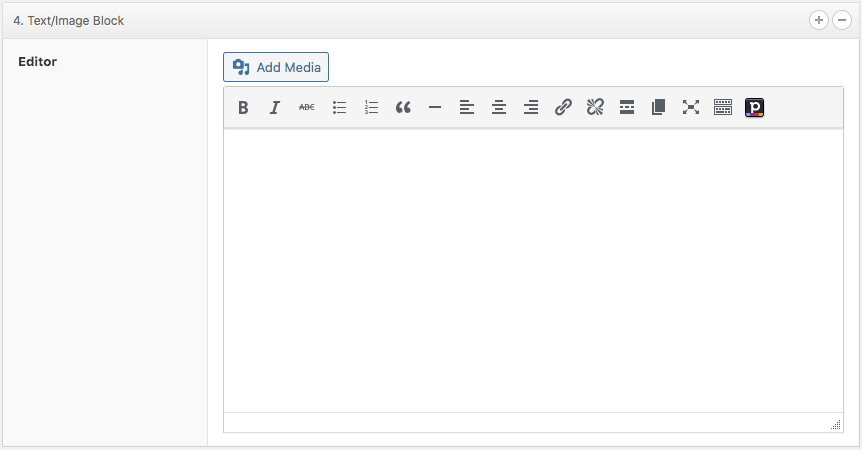This screenshot has height=450, width=862.
Task: Click the Text/Image Block header title
Action: click(x=69, y=21)
